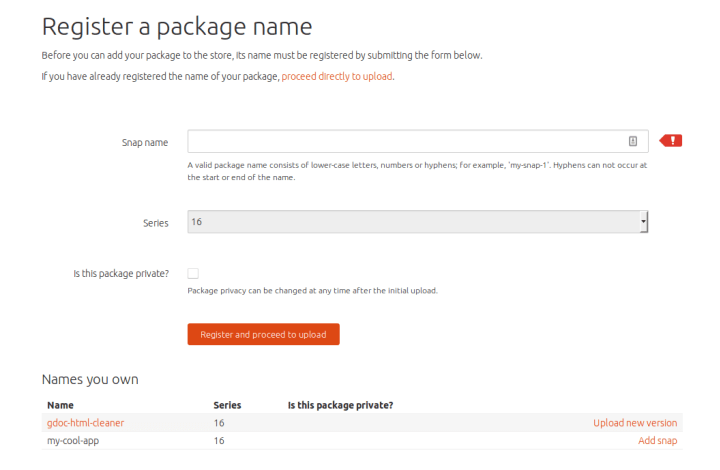Click the Series column header in table

click(228, 405)
